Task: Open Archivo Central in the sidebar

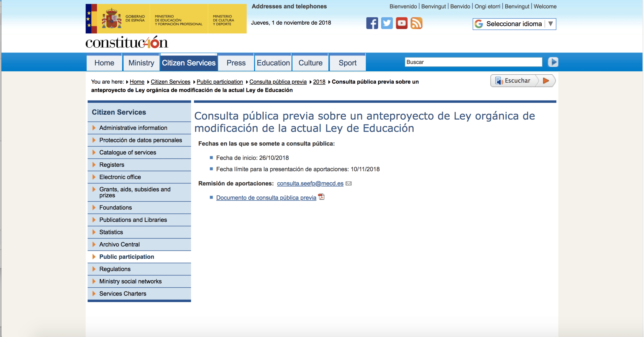Action: 139,245
